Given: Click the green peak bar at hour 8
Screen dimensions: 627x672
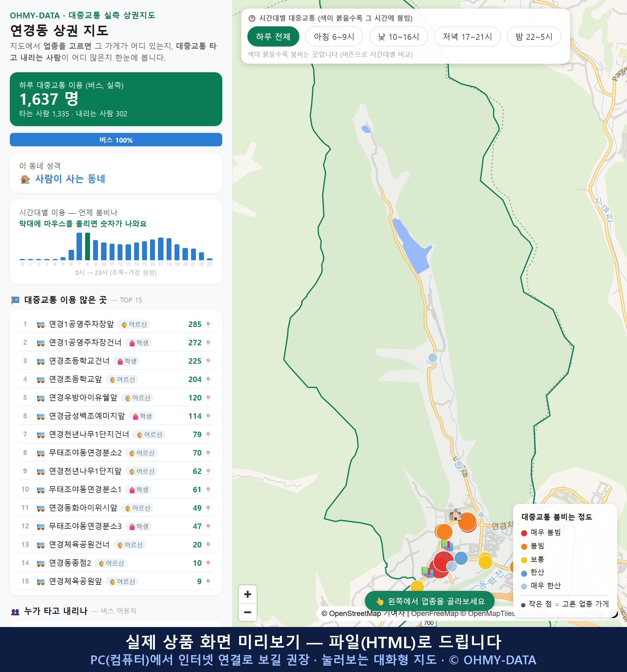Looking at the screenshot, I should point(88,246).
